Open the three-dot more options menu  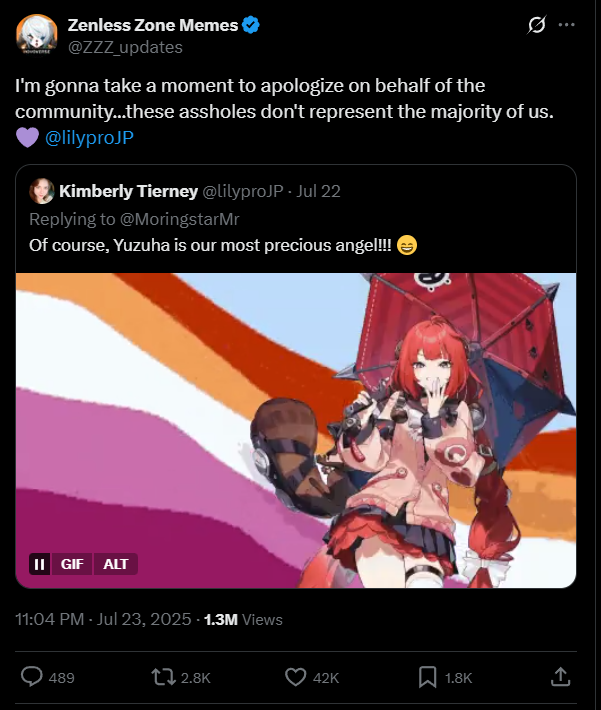click(567, 25)
